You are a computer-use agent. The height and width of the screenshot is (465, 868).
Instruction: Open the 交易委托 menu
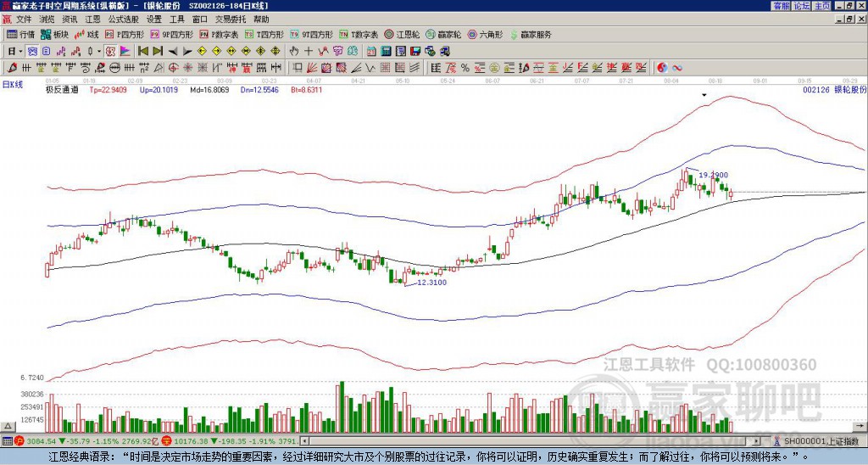click(231, 20)
